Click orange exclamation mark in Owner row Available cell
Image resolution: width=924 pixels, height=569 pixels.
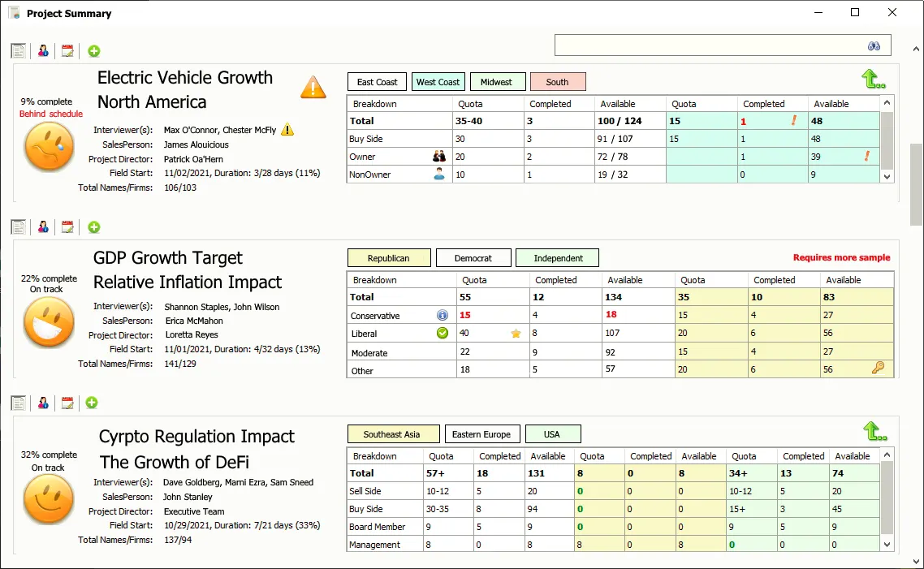click(x=867, y=156)
